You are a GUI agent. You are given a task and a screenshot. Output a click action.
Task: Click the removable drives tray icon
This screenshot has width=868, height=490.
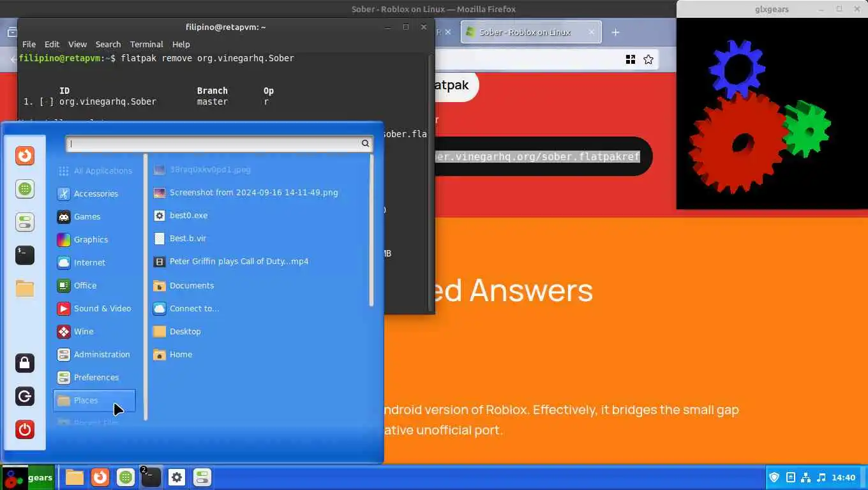click(790, 477)
